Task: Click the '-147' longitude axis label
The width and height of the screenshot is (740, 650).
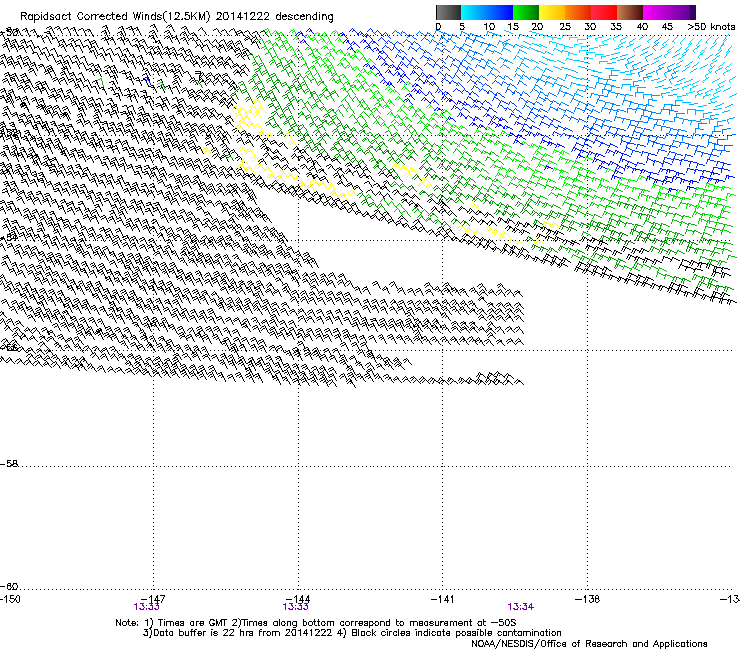Action: click(153, 599)
